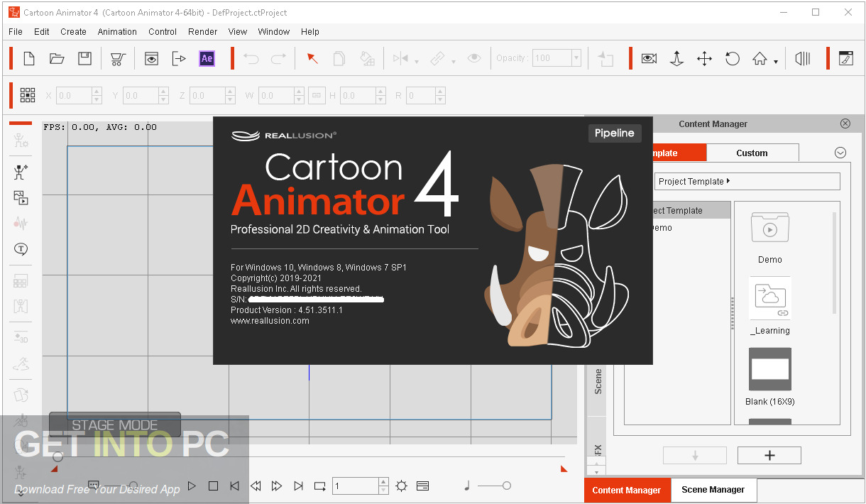Click the Undo arrow icon
866x504 pixels.
pyautogui.click(x=251, y=58)
